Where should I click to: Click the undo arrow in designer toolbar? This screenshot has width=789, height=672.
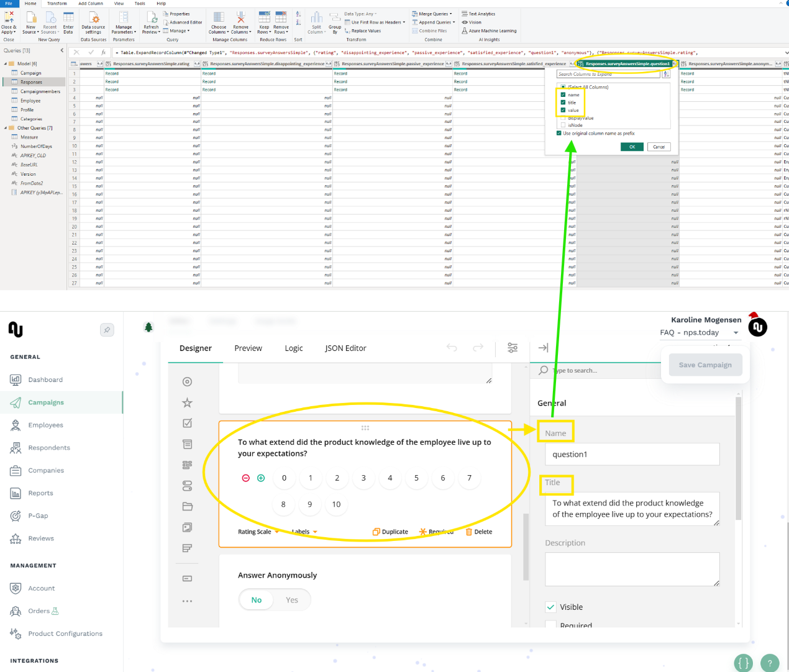452,348
